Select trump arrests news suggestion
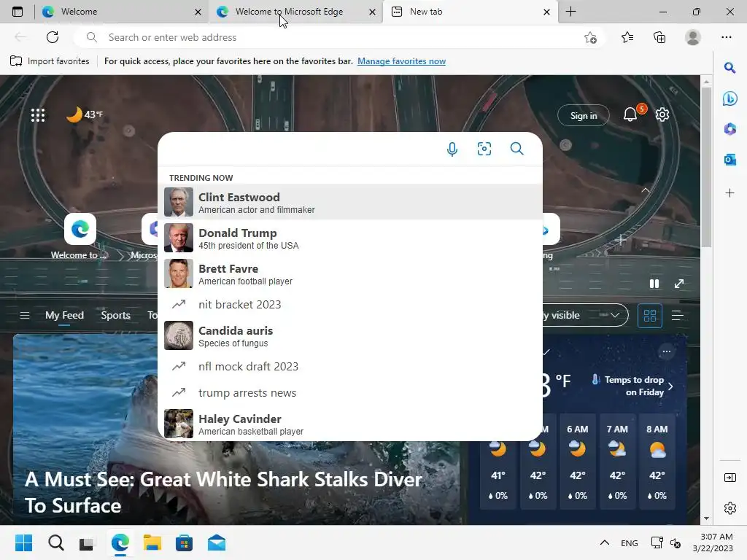 click(x=350, y=393)
